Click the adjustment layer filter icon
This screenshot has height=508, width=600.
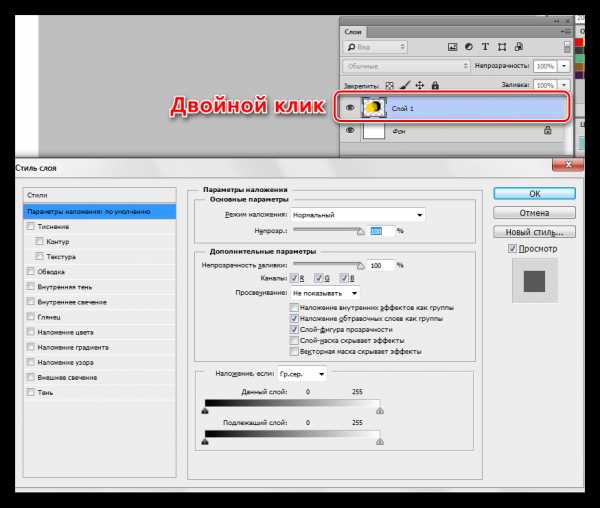pyautogui.click(x=468, y=47)
